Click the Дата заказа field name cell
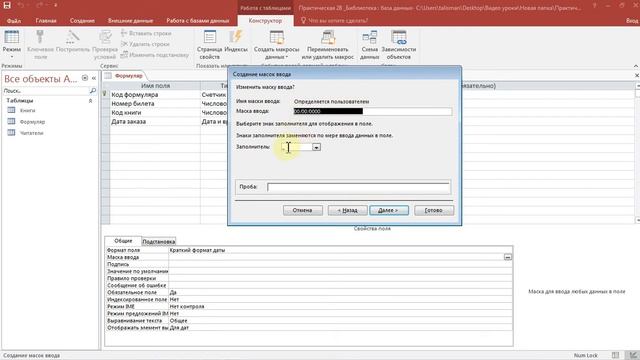 155,122
